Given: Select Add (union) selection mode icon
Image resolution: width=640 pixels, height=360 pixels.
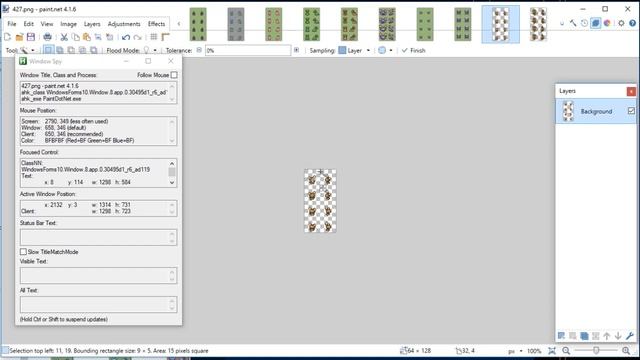Looking at the screenshot, I should (60, 50).
